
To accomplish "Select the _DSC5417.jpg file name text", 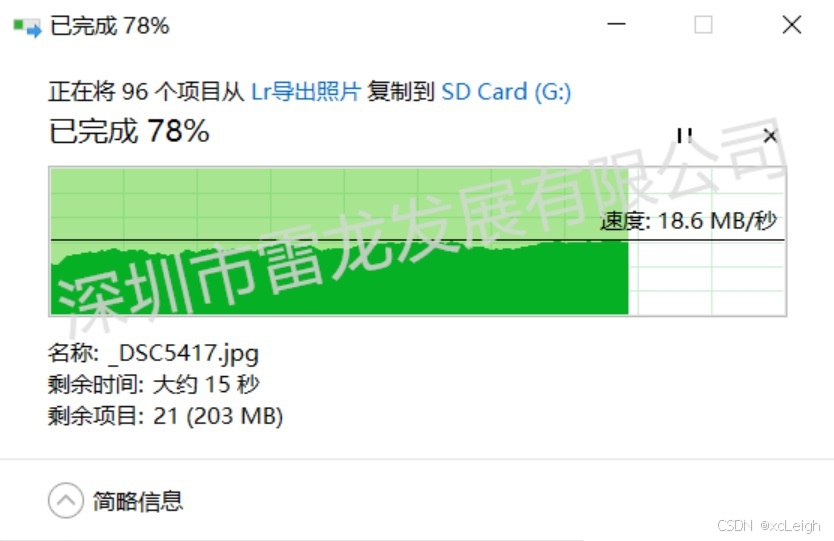I will coord(184,354).
